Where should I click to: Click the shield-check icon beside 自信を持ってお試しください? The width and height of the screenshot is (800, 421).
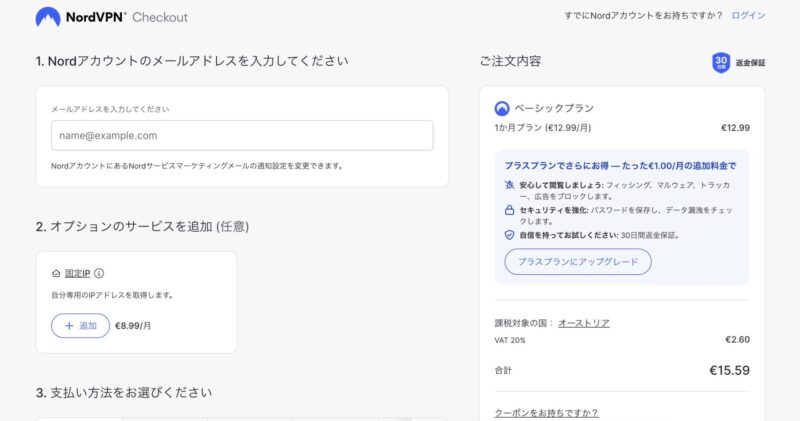point(509,235)
